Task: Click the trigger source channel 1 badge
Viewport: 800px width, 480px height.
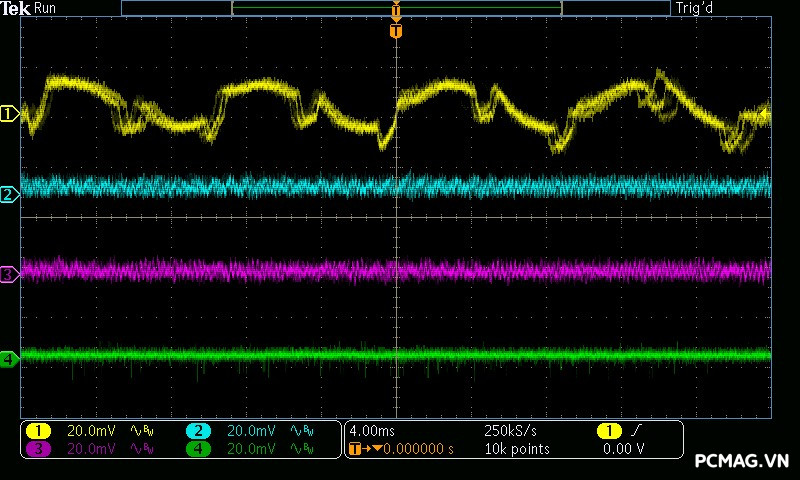Action: pos(609,431)
